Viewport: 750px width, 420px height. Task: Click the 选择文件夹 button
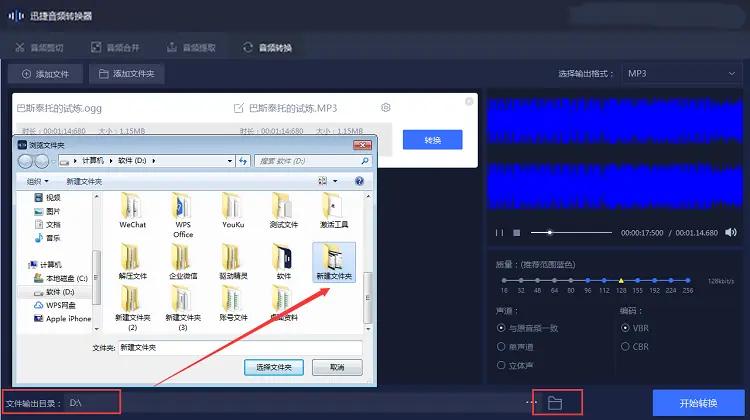tap(274, 367)
